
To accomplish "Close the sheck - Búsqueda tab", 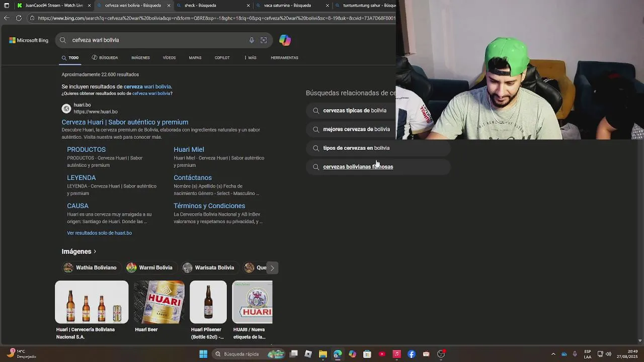I will [x=248, y=6].
